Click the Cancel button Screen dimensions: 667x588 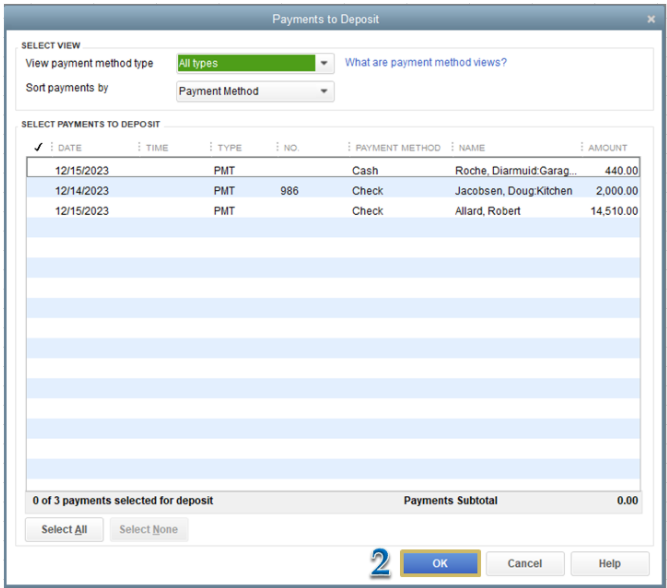click(525, 563)
